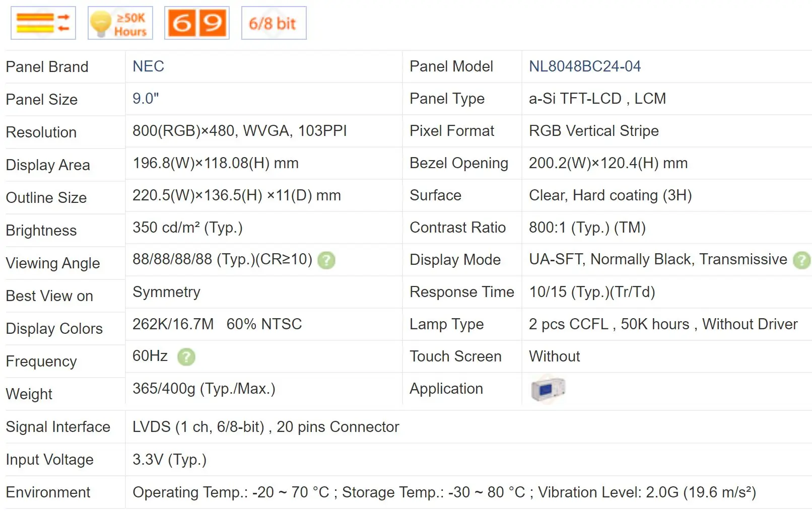The image size is (812, 511).
Task: Click the Display Mode label
Action: tap(455, 260)
